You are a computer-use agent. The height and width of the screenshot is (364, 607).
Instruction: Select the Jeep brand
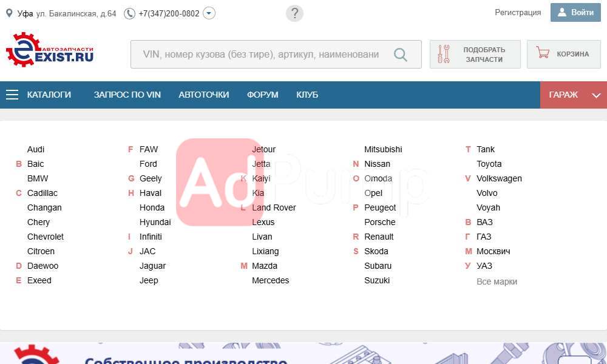[149, 281]
